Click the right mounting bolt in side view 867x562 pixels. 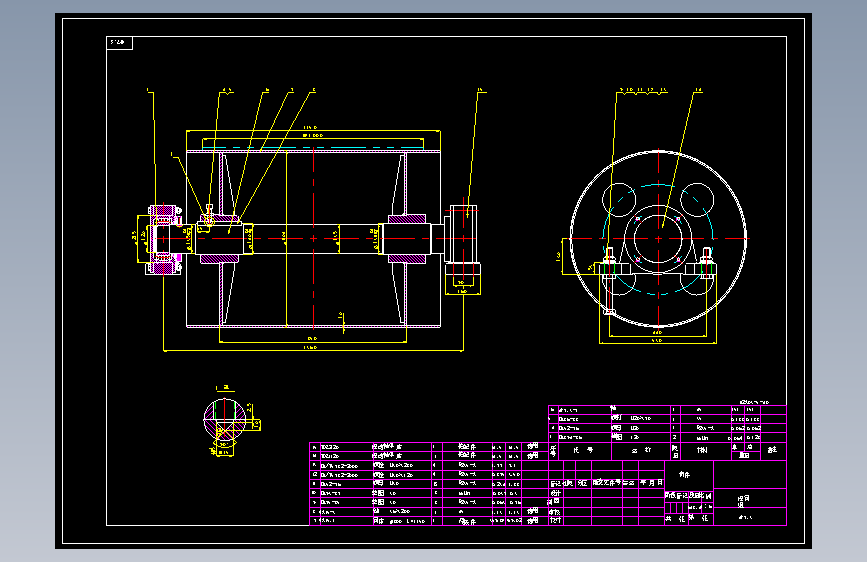coord(707,263)
